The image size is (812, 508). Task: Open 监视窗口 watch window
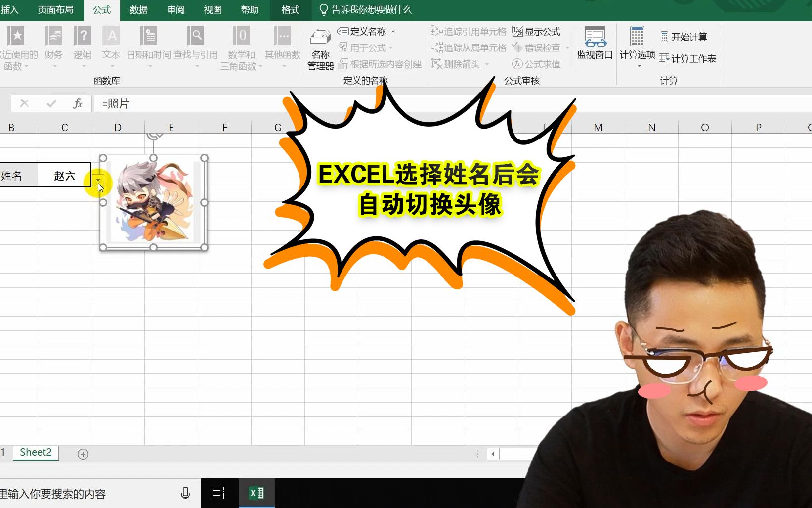[595, 44]
